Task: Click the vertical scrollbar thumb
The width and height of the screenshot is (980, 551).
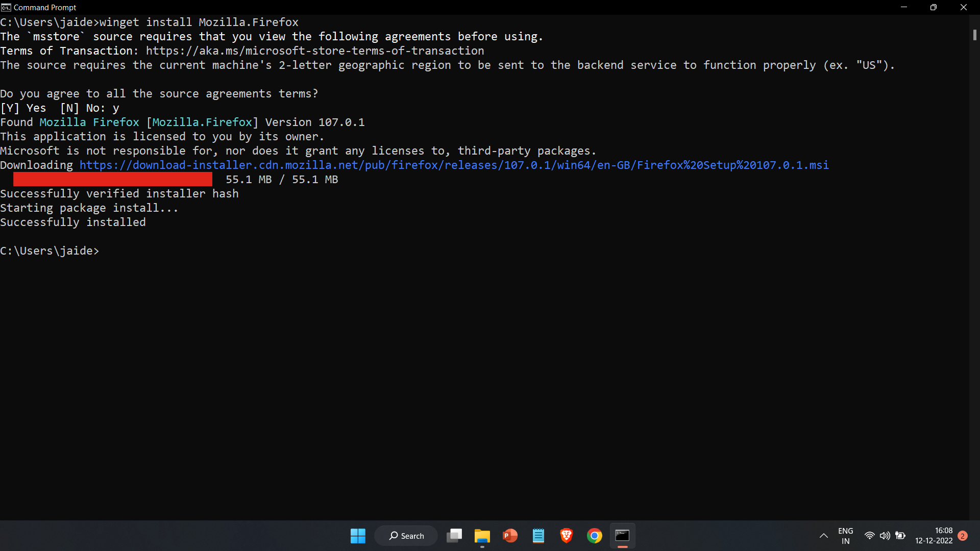Action: [x=975, y=35]
